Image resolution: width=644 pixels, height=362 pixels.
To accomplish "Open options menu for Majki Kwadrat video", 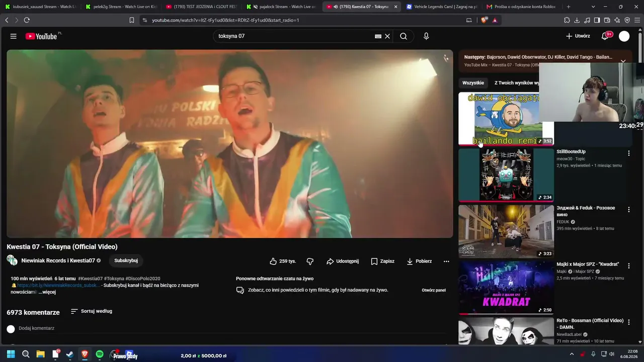I will coord(628,265).
